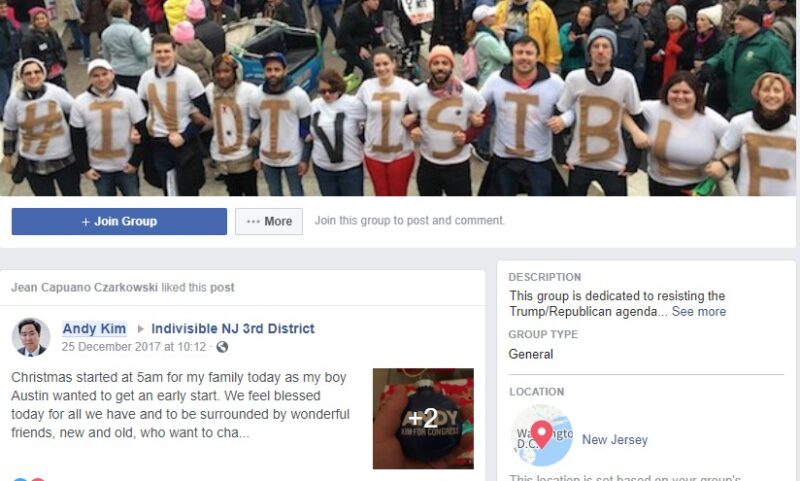800x481 pixels.
Task: Open the post timestamp 25 December 2017
Action: [x=134, y=347]
